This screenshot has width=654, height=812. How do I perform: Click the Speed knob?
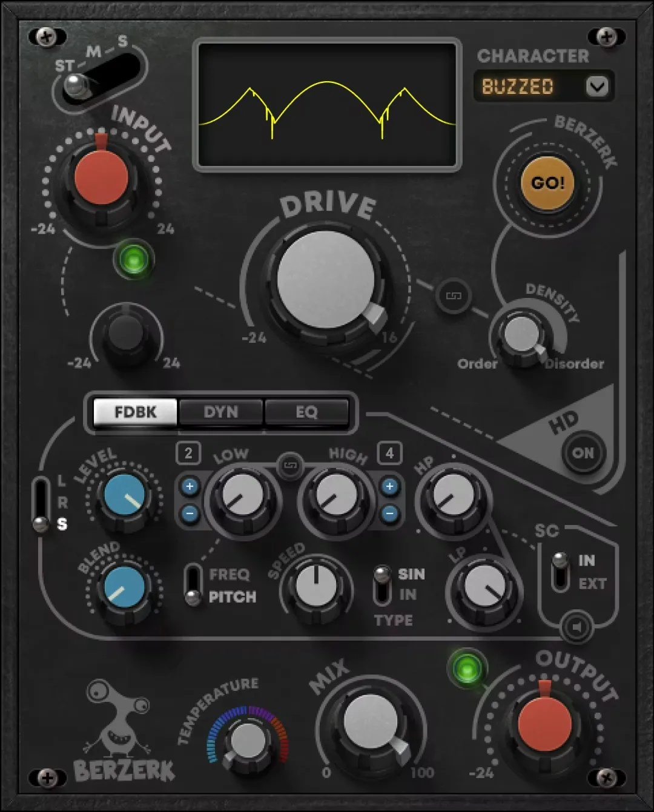tap(316, 586)
